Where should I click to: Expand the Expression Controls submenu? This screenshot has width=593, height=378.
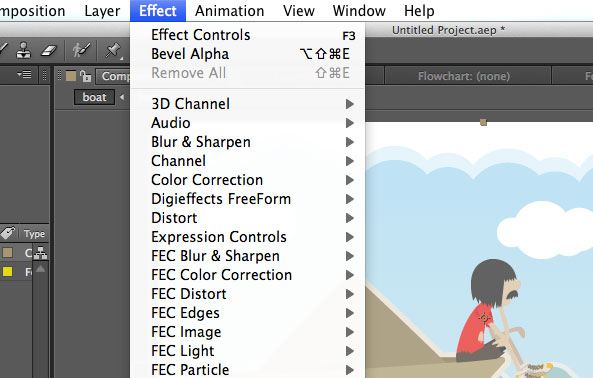click(248, 237)
